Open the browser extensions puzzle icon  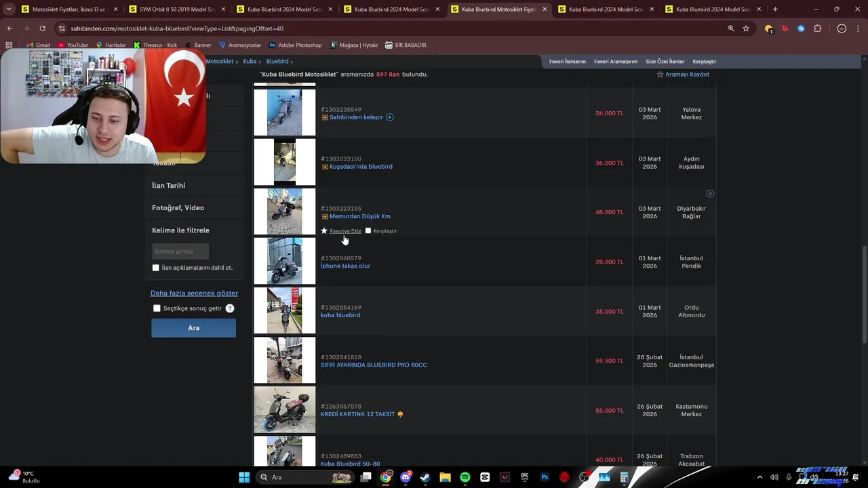[817, 28]
